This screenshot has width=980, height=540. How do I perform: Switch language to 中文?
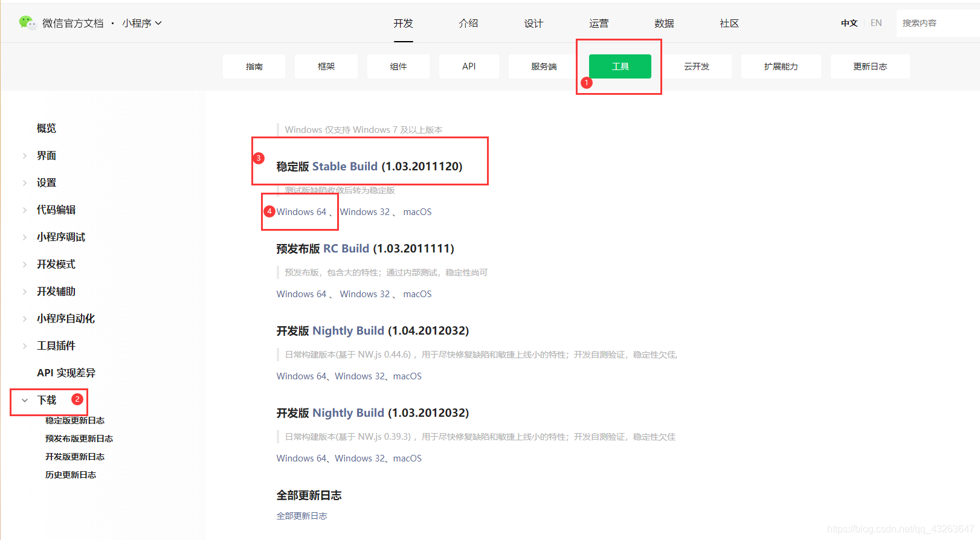pos(849,23)
